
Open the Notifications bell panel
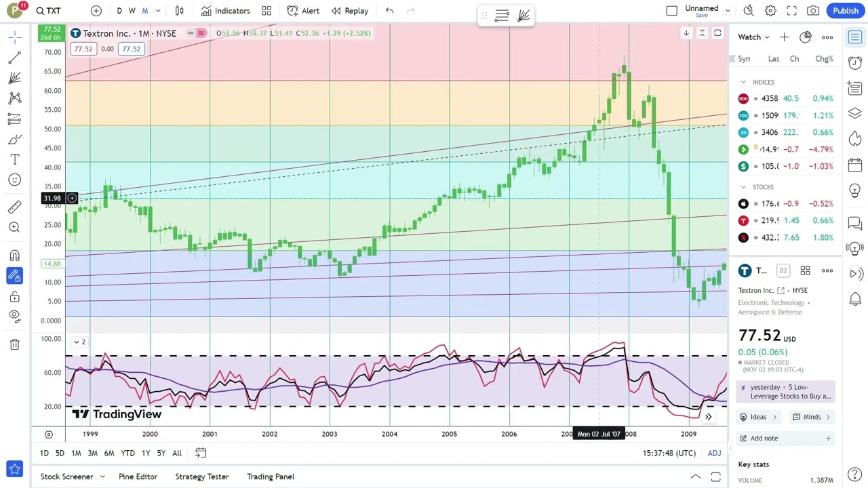click(x=855, y=299)
